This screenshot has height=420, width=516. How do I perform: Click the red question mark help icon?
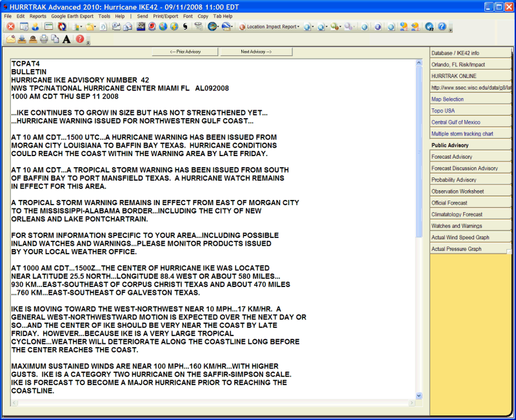[x=79, y=39]
